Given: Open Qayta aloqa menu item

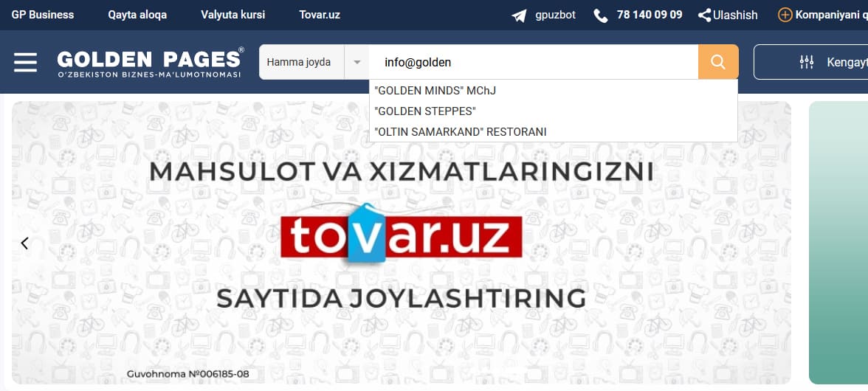Looking at the screenshot, I should tap(137, 15).
